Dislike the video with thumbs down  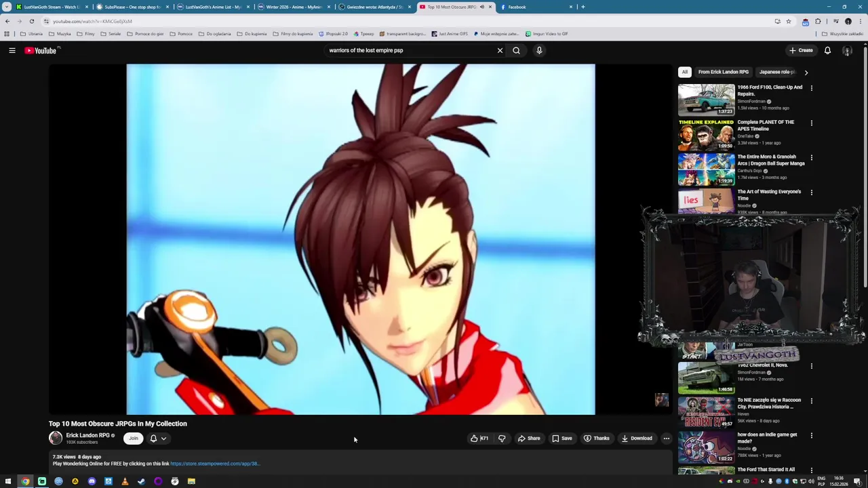click(502, 439)
